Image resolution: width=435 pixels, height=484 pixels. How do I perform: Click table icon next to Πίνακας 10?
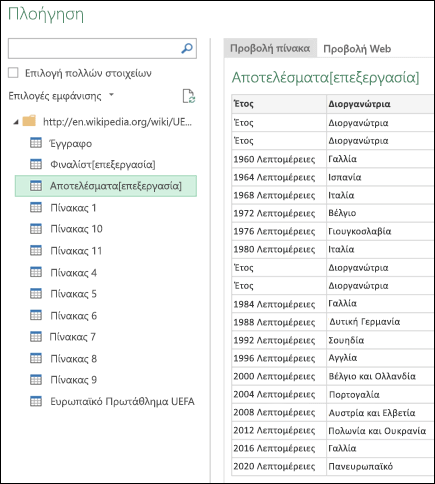[36, 229]
